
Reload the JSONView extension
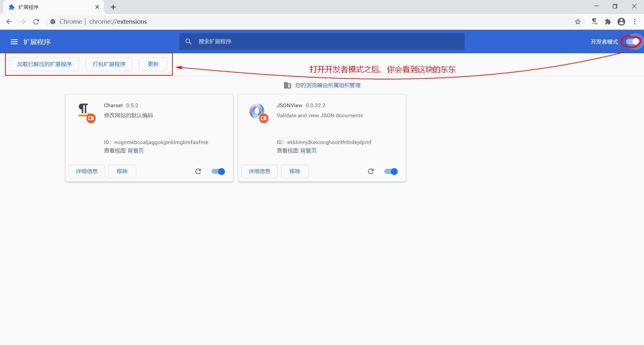pos(371,171)
